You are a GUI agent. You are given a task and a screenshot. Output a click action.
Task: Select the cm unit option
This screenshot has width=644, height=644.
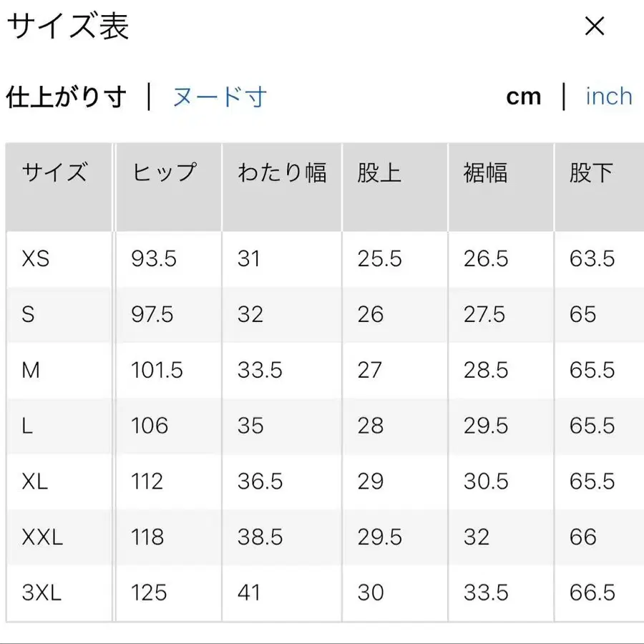point(525,96)
